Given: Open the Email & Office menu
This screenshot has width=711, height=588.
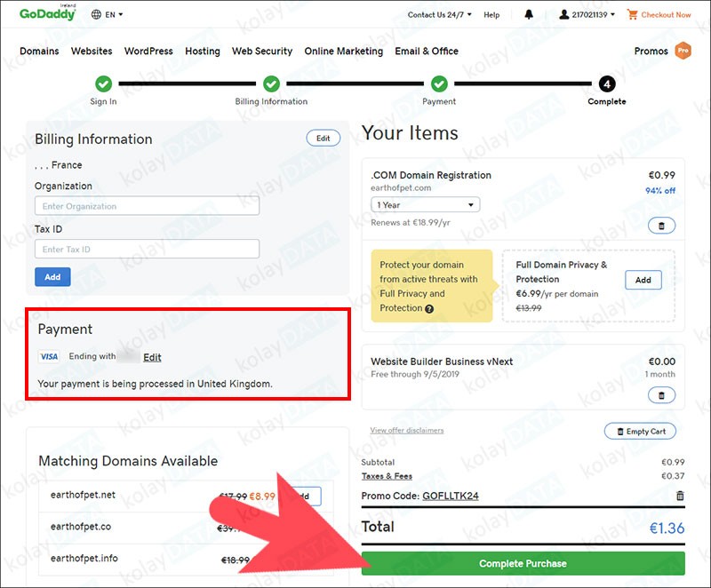Looking at the screenshot, I should click(427, 52).
